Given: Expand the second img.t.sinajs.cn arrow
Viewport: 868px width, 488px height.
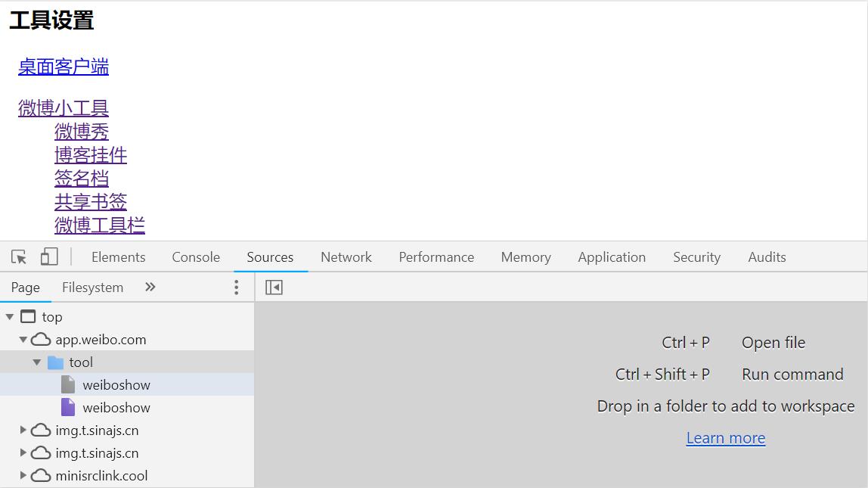Looking at the screenshot, I should pos(23,452).
